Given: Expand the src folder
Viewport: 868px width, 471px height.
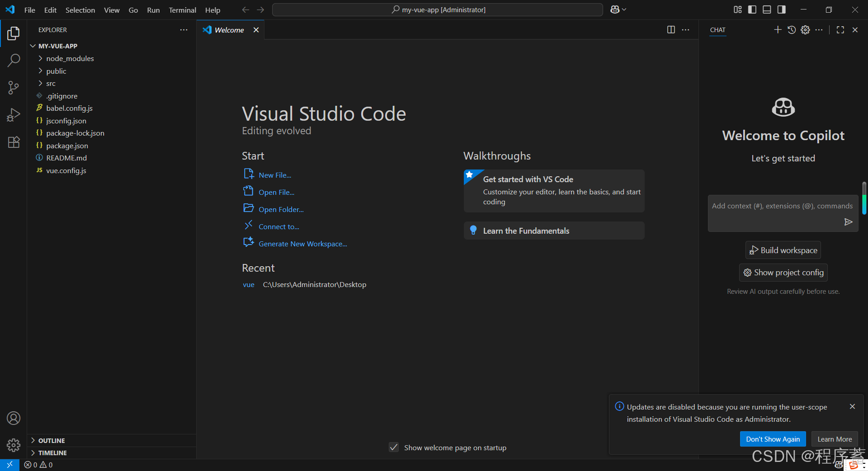Looking at the screenshot, I should pyautogui.click(x=112, y=83).
